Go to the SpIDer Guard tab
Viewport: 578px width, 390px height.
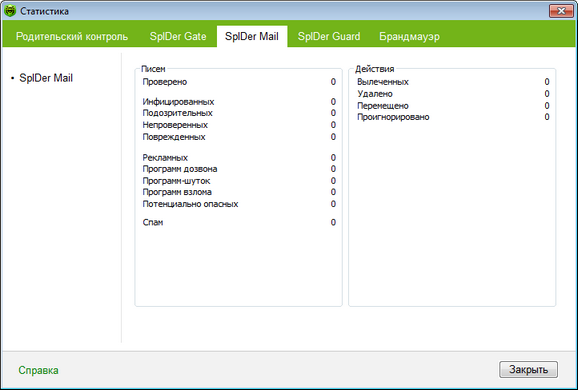[x=329, y=36]
